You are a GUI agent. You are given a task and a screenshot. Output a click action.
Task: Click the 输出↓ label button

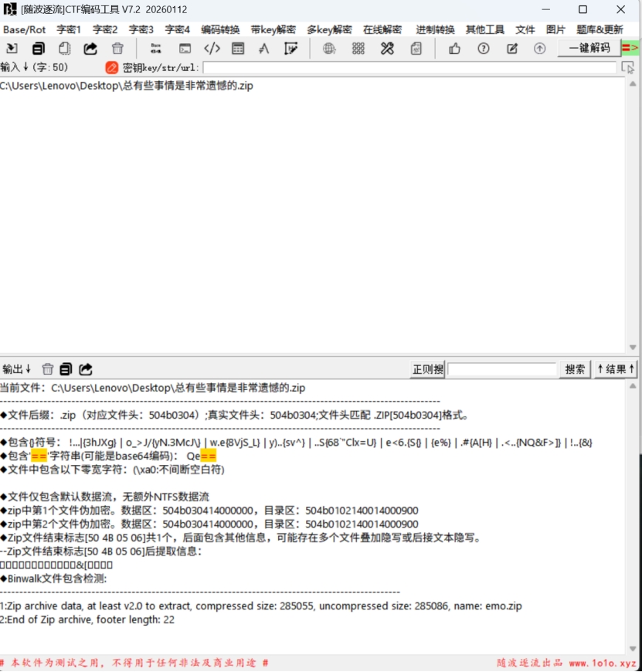[17, 369]
